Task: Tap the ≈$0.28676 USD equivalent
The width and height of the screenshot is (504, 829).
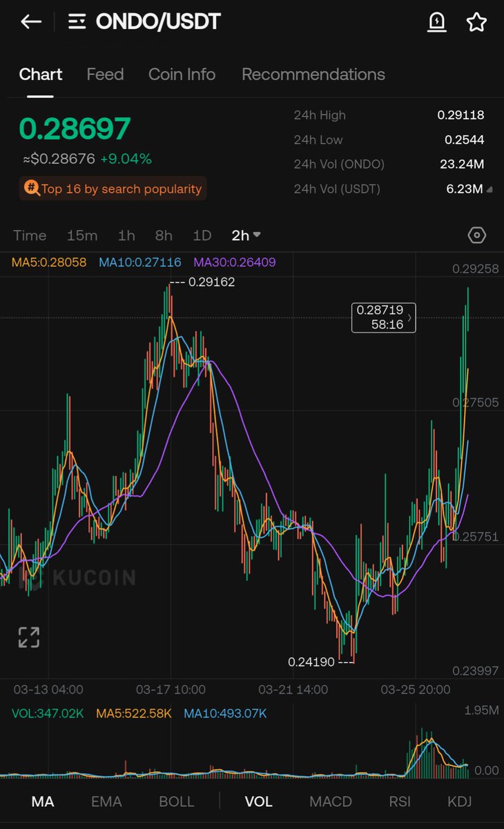Action: [59, 159]
